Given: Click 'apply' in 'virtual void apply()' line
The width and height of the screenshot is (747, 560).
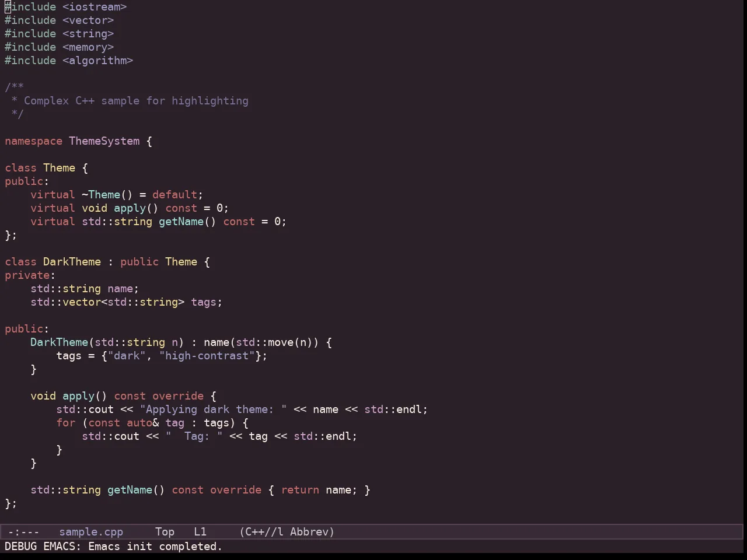Looking at the screenshot, I should pos(130,208).
